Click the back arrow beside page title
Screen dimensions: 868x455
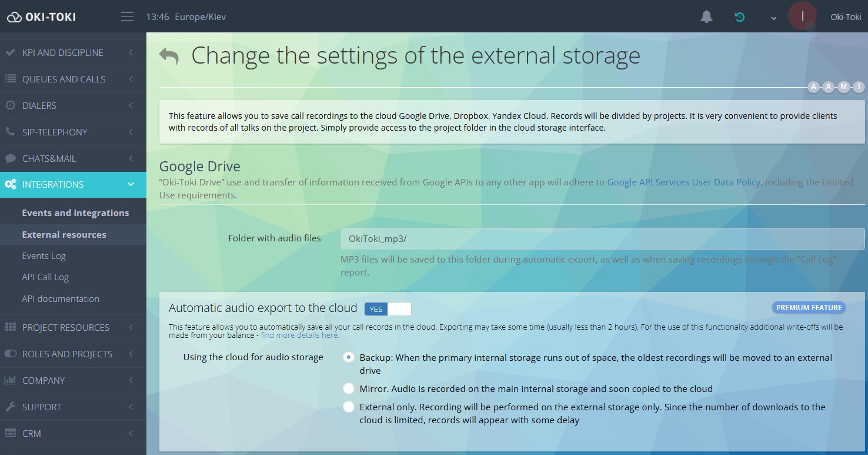click(x=169, y=57)
